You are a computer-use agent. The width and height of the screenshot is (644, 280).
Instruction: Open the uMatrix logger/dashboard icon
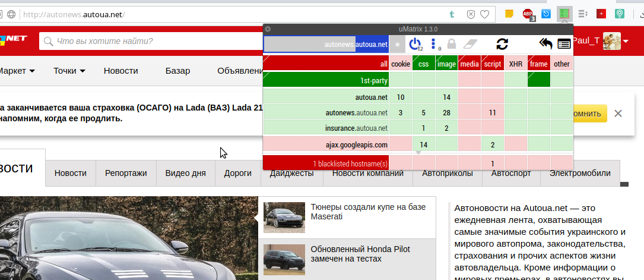click(564, 43)
